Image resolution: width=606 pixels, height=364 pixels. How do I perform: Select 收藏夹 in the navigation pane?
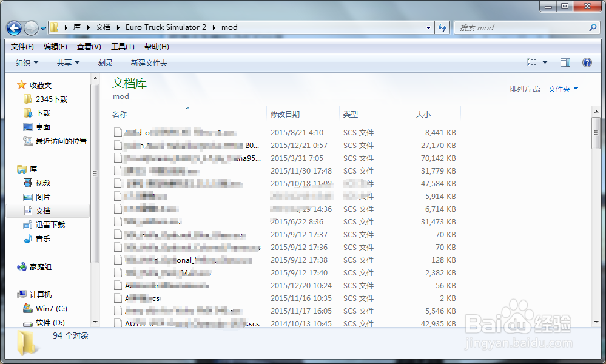tap(40, 85)
